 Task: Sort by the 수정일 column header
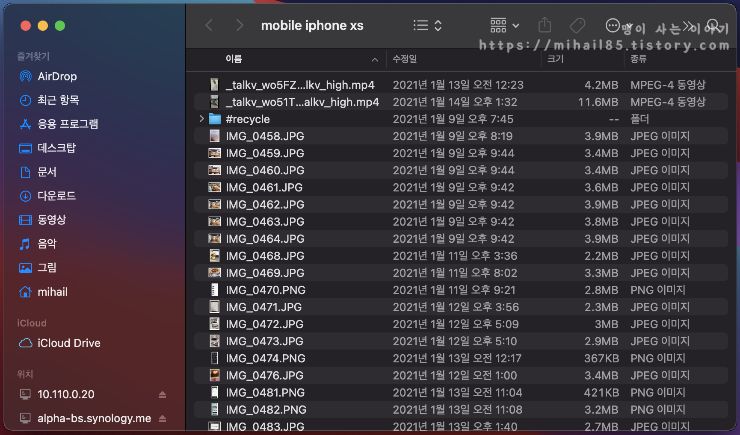[404, 59]
